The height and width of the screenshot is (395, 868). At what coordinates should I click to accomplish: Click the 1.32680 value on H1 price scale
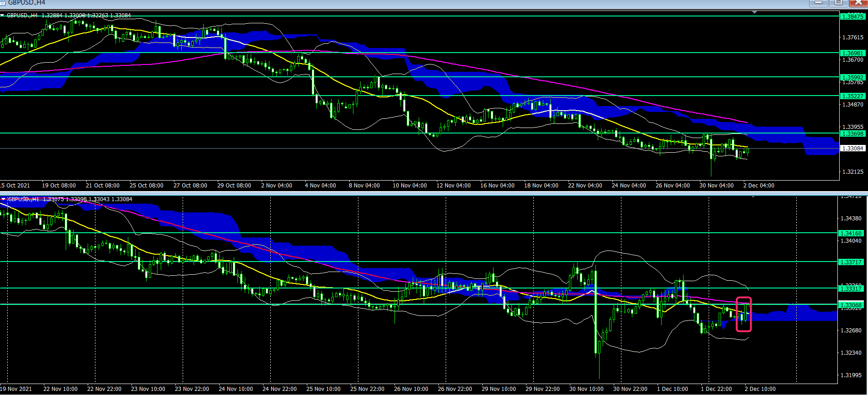[851, 331]
